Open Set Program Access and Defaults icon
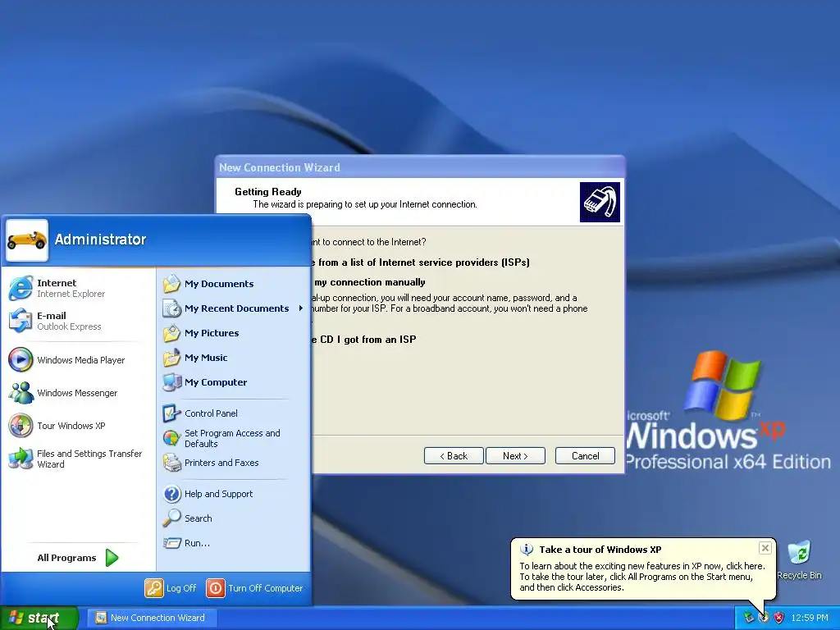The width and height of the screenshot is (840, 630). point(172,438)
